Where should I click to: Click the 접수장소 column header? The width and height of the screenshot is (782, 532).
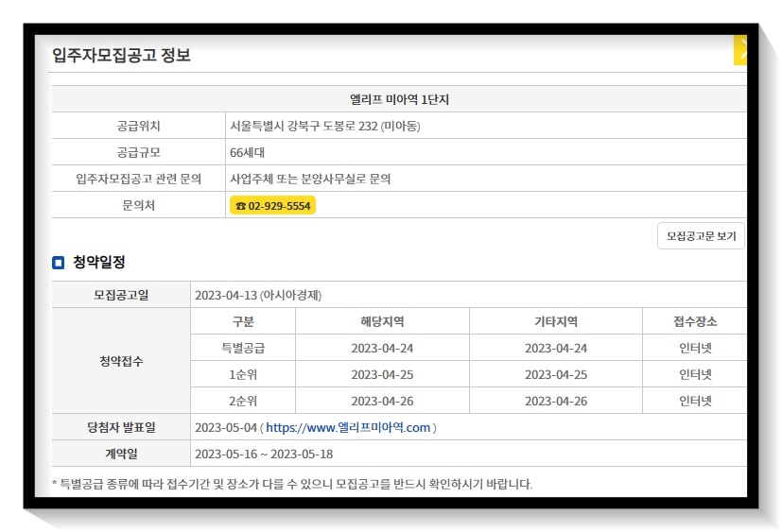click(695, 321)
